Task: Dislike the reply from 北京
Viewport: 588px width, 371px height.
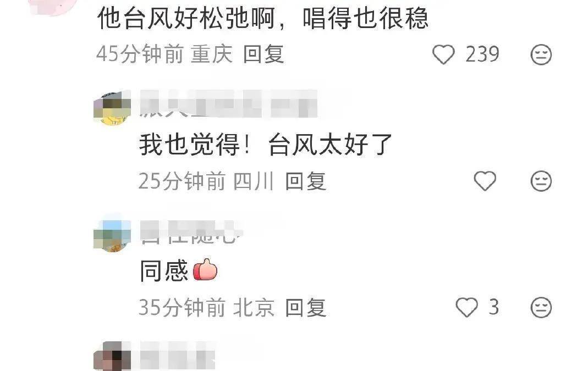Action: (541, 308)
